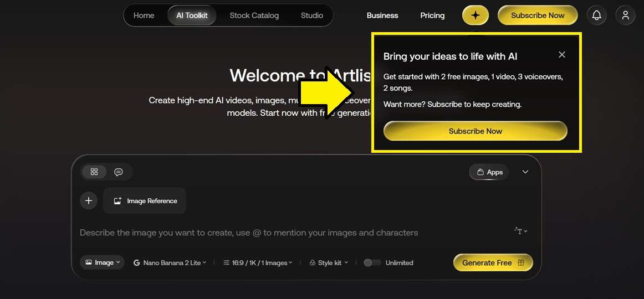Open the Image type dropdown
Screen dimensions: 644x299
[103, 262]
